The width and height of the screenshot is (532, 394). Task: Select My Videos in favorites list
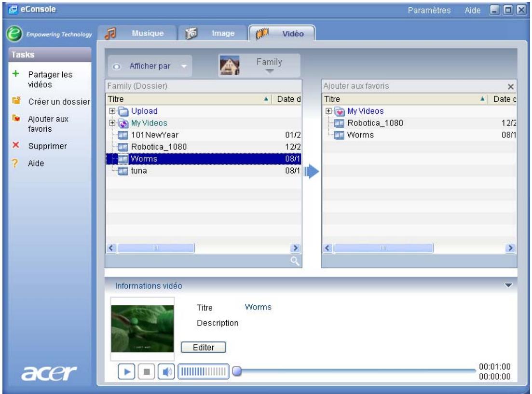click(x=419, y=111)
